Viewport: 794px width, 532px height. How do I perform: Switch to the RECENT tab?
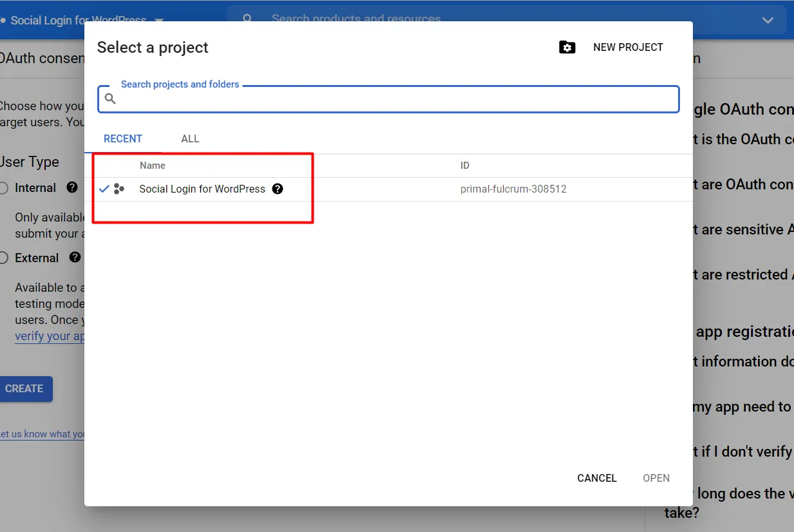[123, 138]
